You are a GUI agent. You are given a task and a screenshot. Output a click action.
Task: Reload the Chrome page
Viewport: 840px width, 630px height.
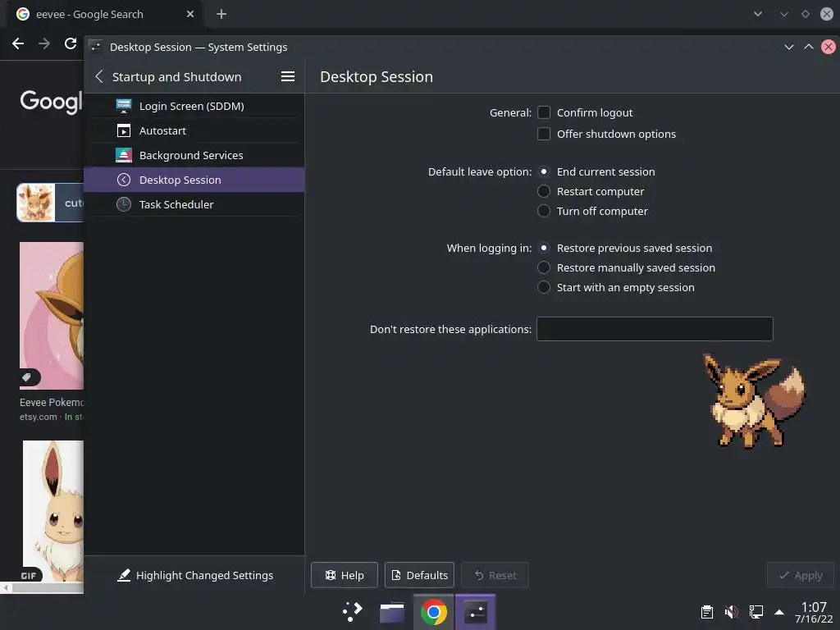click(x=71, y=43)
